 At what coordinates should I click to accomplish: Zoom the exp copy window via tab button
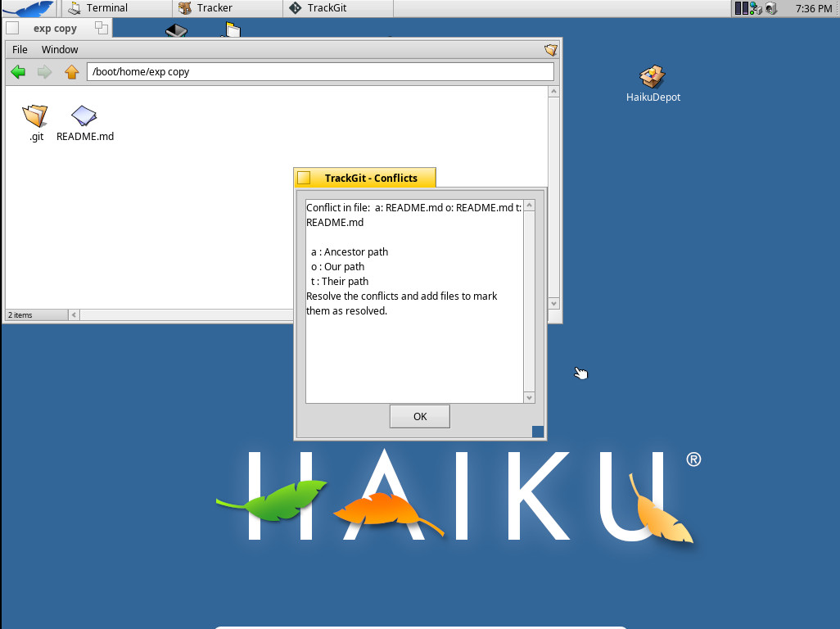click(102, 28)
